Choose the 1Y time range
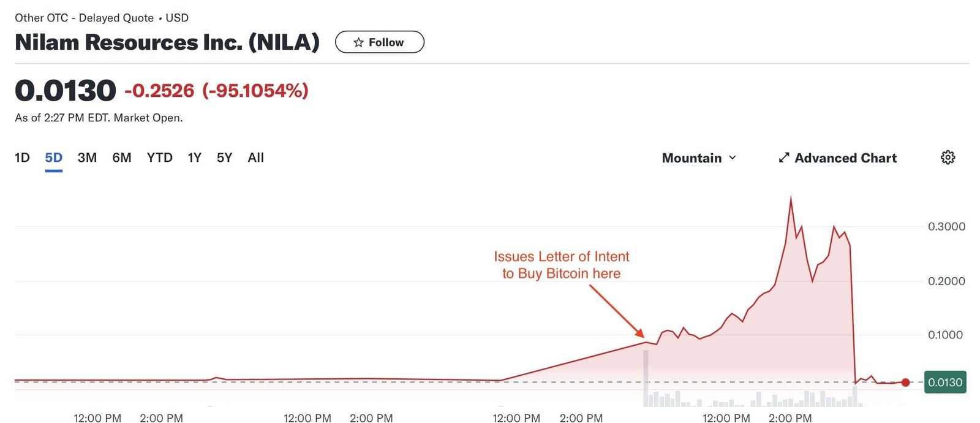Screen dimensions: 980x423 195,158
